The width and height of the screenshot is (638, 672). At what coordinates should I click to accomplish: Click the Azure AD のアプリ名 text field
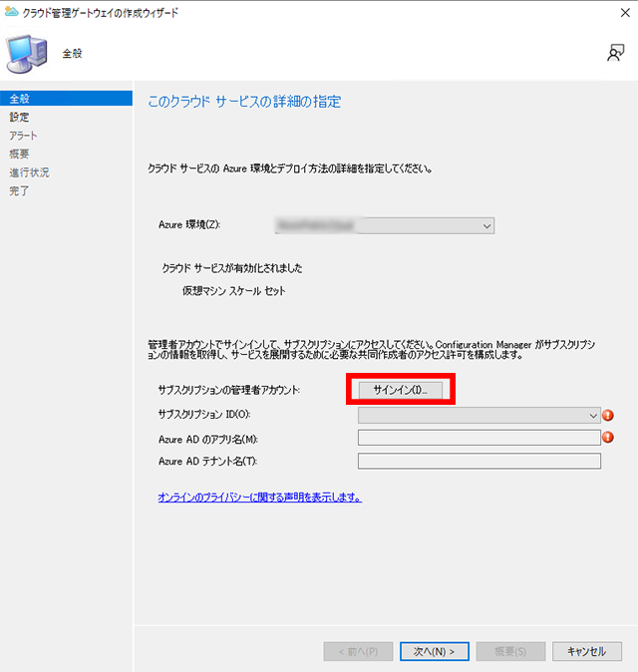(x=478, y=437)
